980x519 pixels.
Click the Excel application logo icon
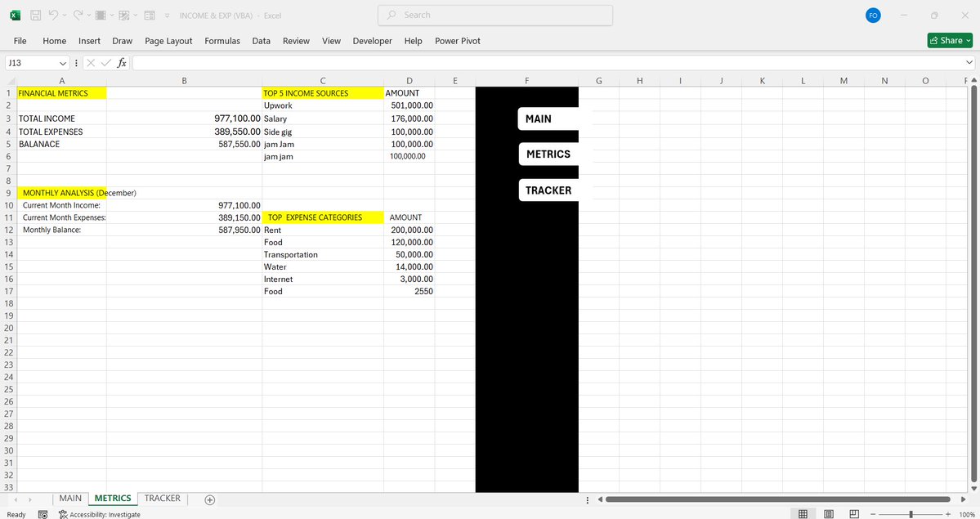[x=15, y=15]
